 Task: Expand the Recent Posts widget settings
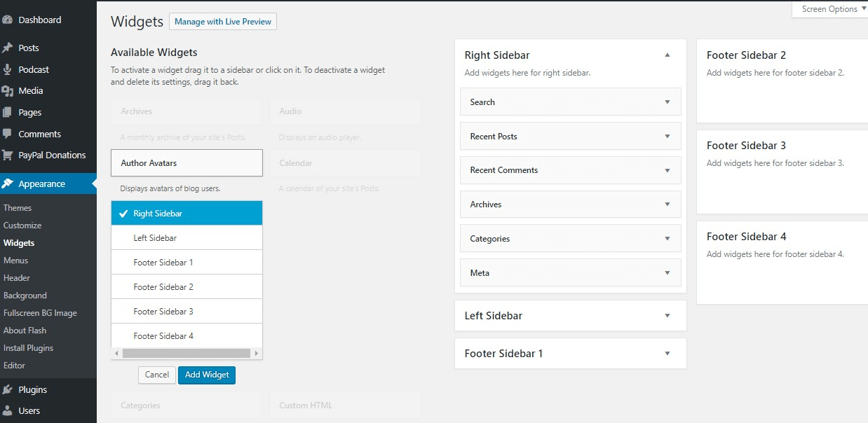(666, 136)
